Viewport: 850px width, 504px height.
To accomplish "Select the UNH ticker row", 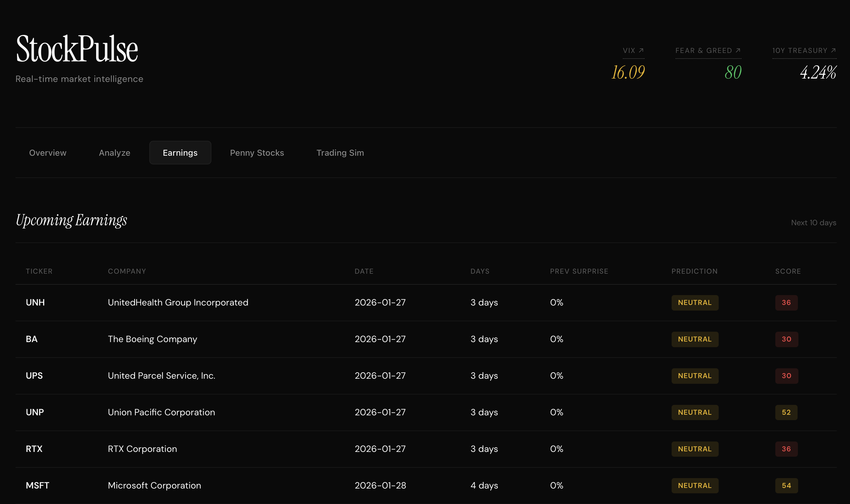I will coord(35,302).
